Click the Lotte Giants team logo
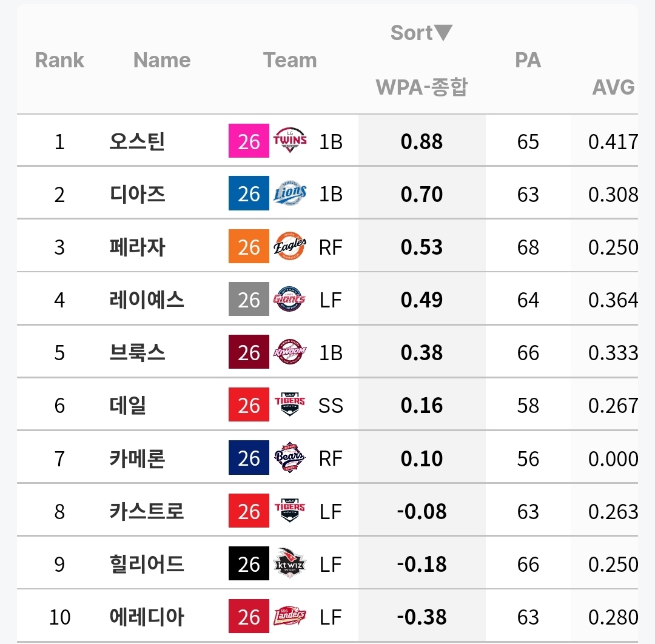Viewport: 655px width, 644px height. point(290,299)
